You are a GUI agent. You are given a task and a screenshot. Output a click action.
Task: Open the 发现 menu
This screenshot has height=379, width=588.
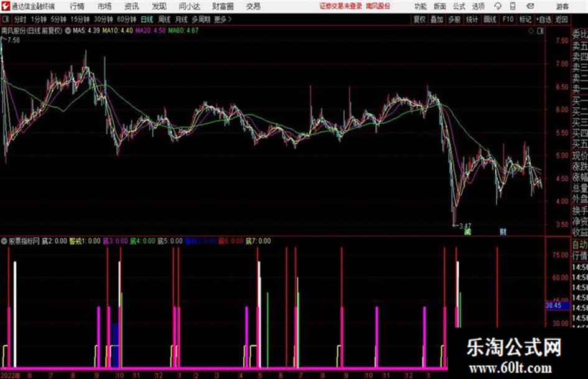159,6
